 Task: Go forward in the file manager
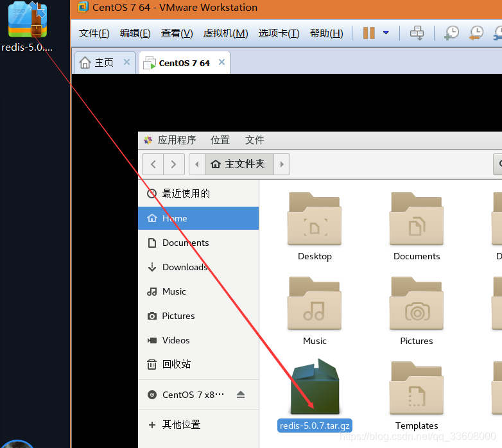pos(174,164)
